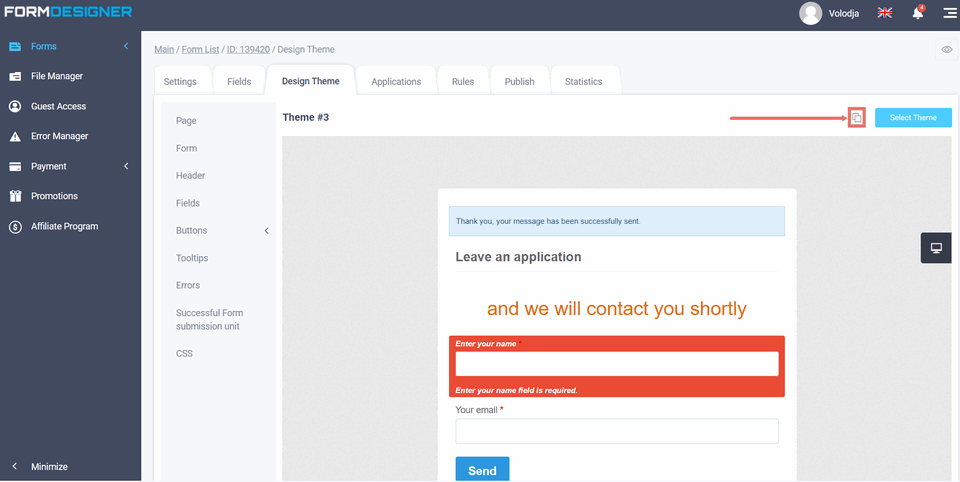Switch to desktop preview monitor icon

click(936, 248)
